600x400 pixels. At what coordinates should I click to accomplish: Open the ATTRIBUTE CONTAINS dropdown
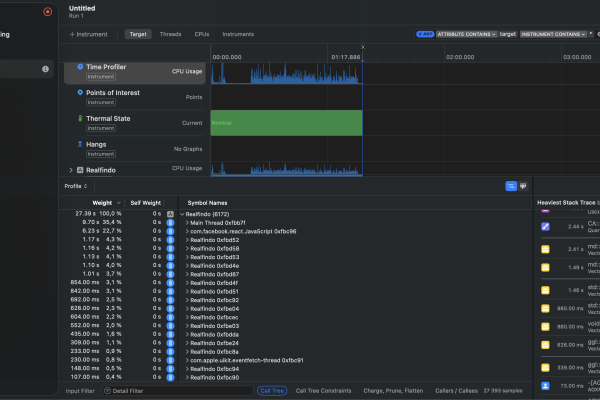(466, 34)
